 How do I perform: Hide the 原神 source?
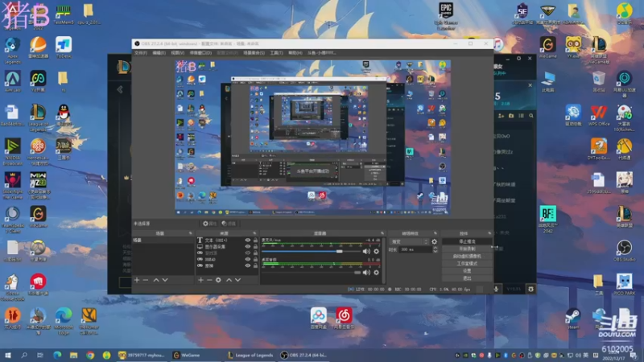(x=248, y=265)
